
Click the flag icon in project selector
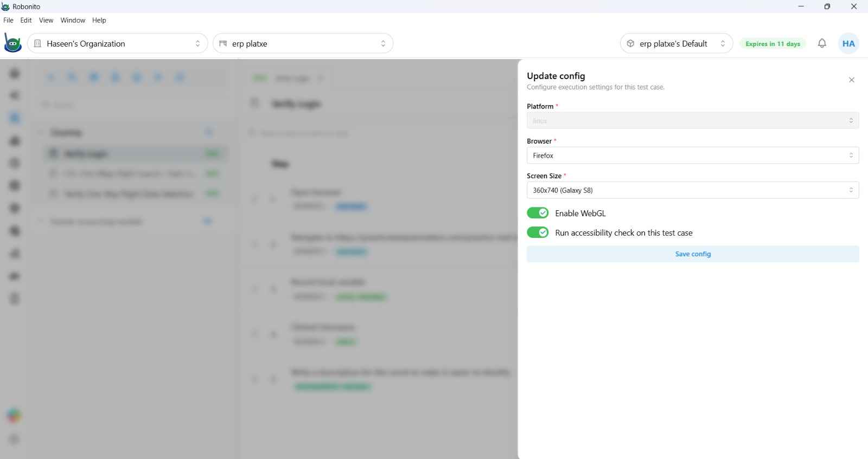[223, 43]
